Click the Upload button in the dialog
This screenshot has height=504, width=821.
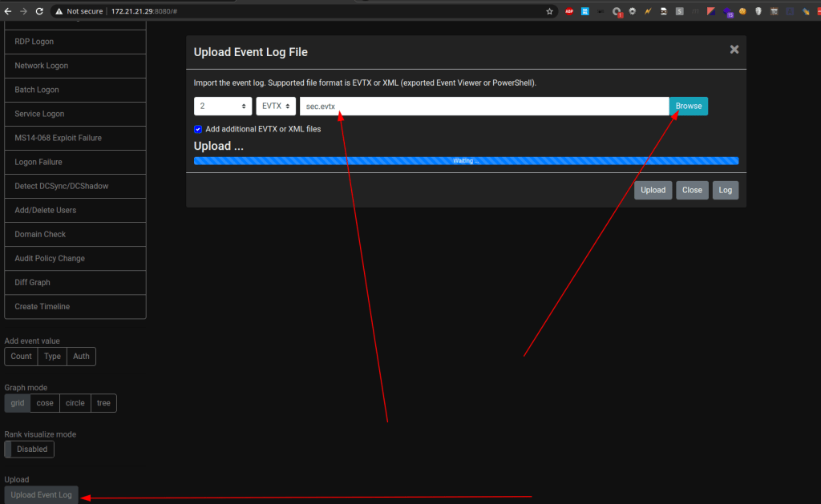click(x=653, y=190)
